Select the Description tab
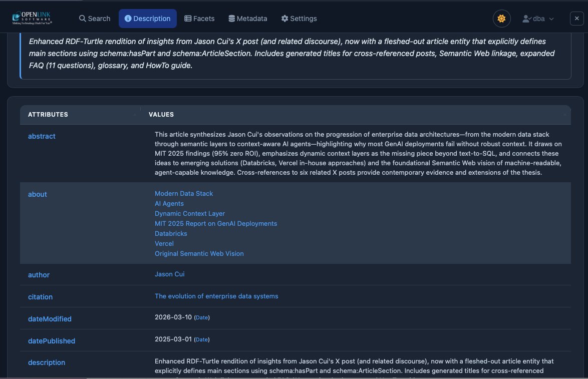Viewport: 588px width, 379px height. [x=147, y=19]
